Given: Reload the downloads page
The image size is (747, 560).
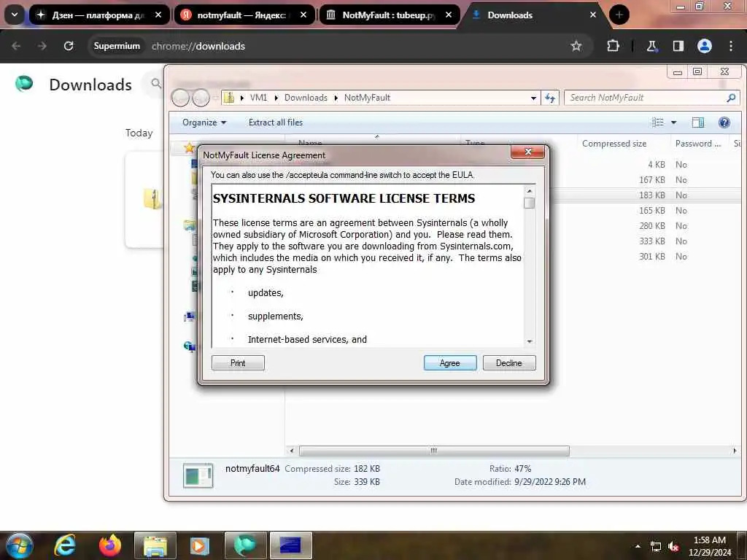Looking at the screenshot, I should click(x=69, y=46).
